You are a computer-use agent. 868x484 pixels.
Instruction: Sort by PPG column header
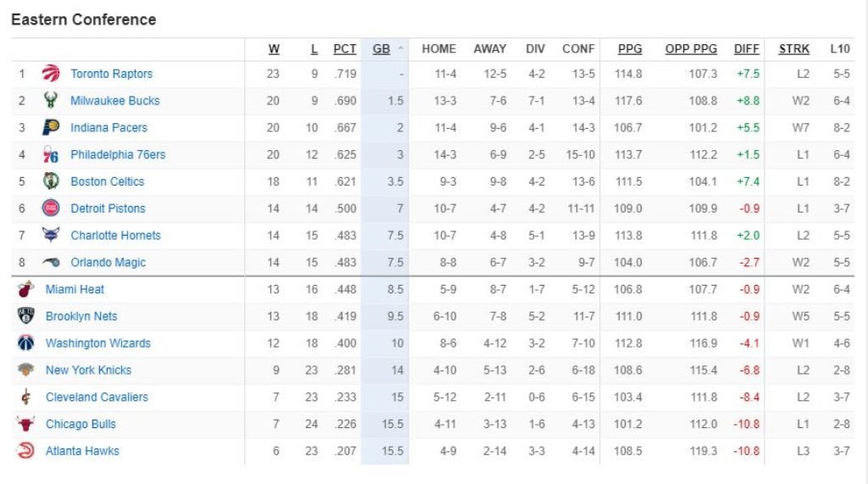tap(630, 49)
